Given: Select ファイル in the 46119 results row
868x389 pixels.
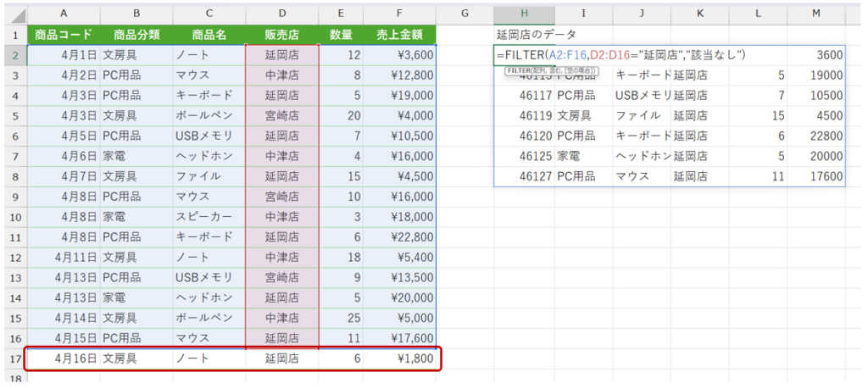Looking at the screenshot, I should 642,115.
